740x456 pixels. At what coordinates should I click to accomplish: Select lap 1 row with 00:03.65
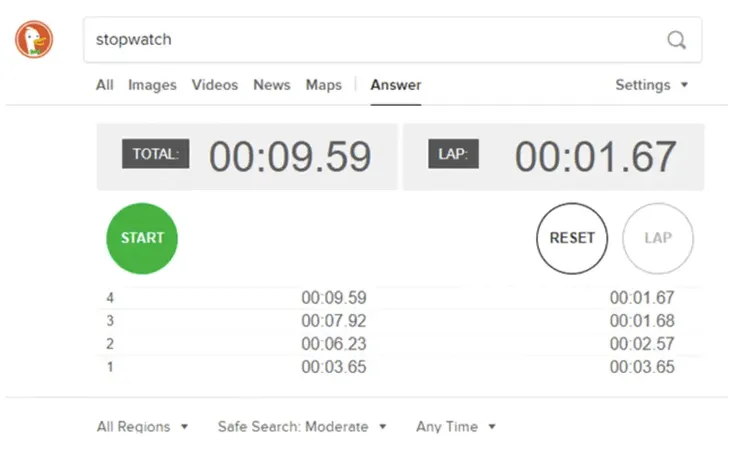tap(400, 367)
